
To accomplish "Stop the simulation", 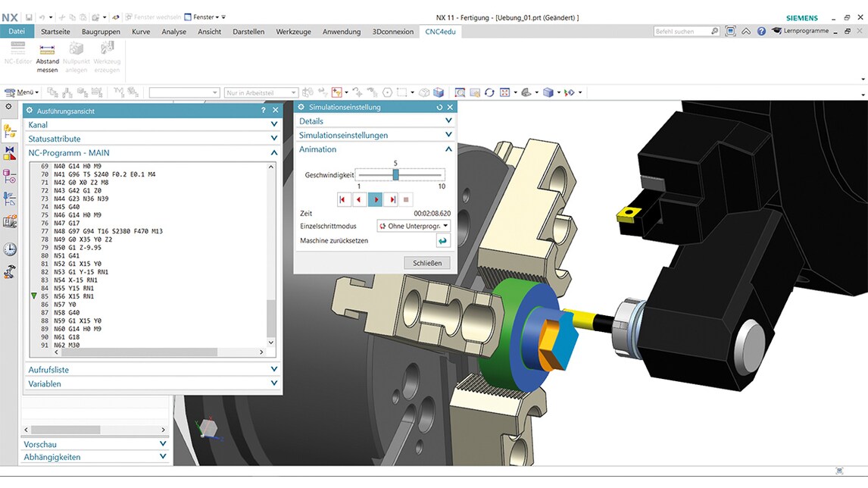I will [x=406, y=199].
